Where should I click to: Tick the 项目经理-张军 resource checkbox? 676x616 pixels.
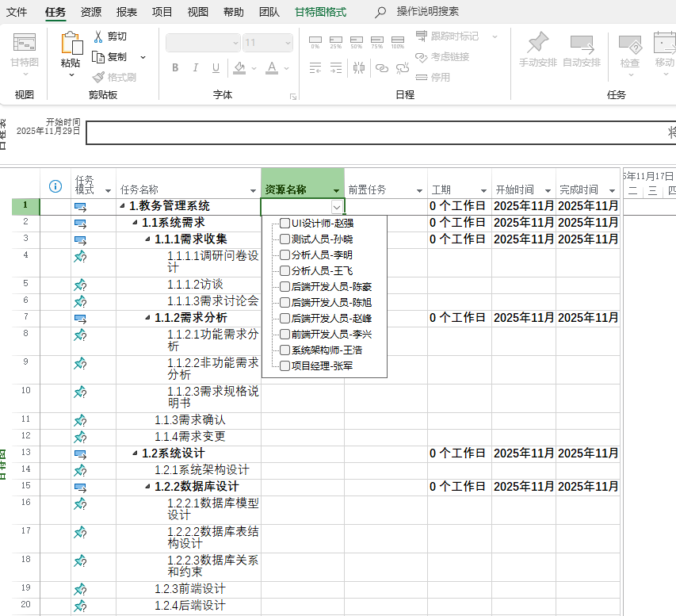285,365
